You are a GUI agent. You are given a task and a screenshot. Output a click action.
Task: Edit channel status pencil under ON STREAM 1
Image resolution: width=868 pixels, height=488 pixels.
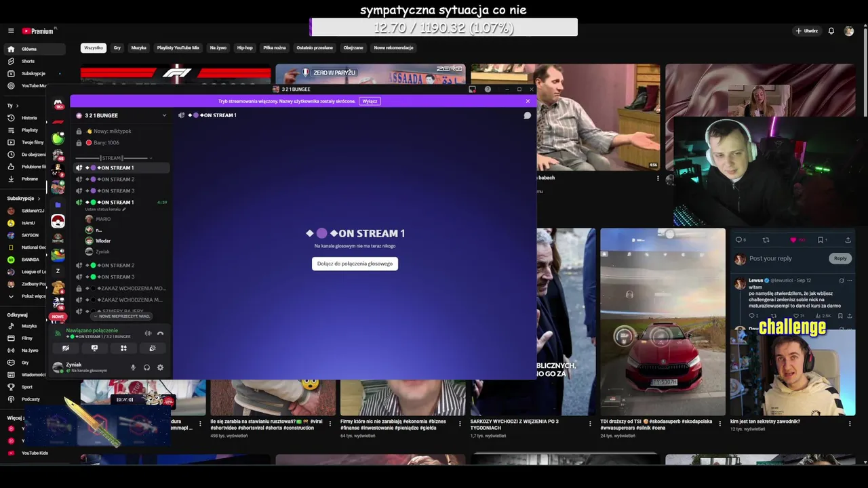(x=123, y=209)
